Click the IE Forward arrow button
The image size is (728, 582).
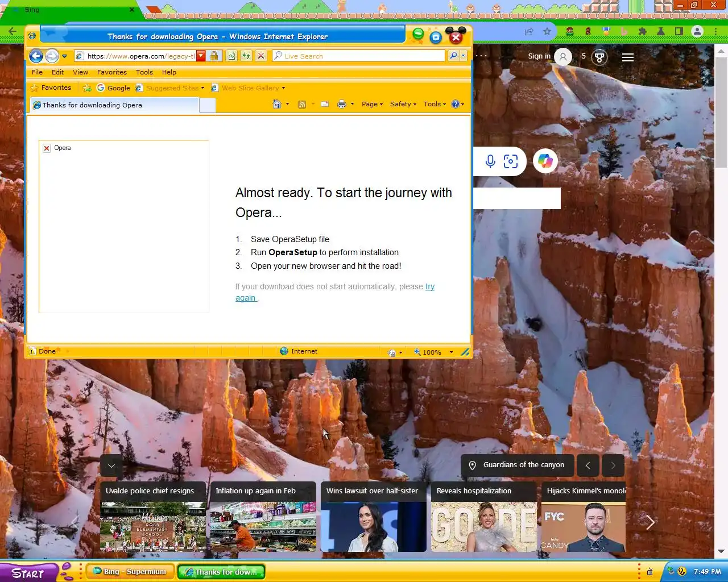52,56
